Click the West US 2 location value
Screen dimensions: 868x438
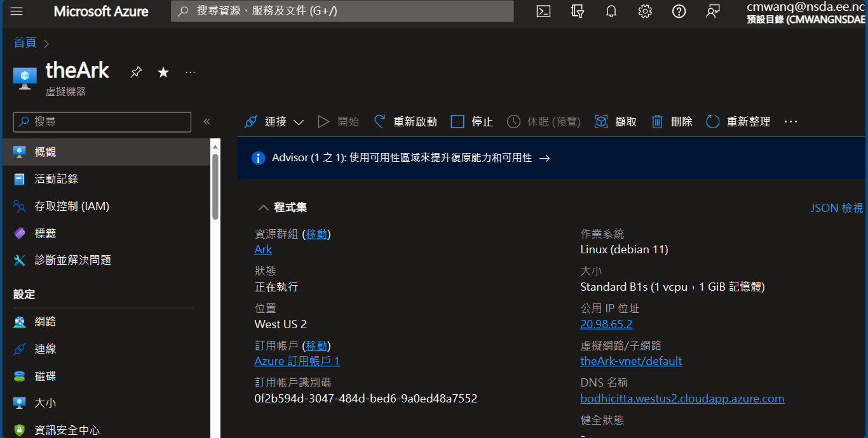(x=280, y=324)
